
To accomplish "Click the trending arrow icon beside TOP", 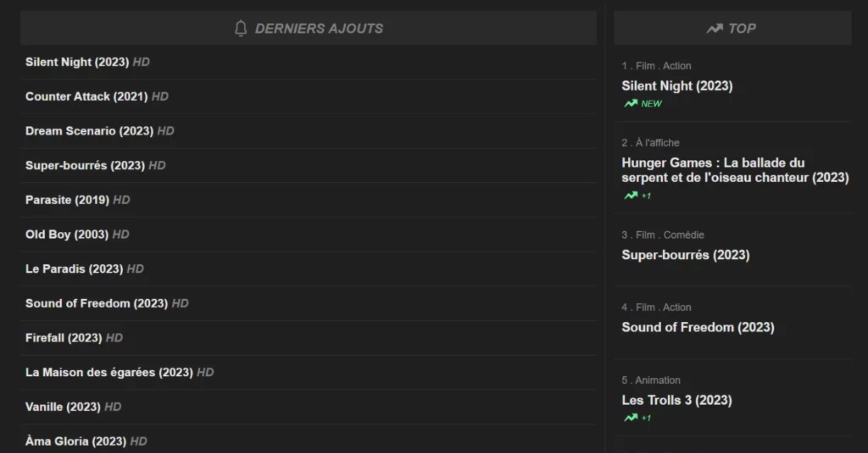I will (715, 28).
